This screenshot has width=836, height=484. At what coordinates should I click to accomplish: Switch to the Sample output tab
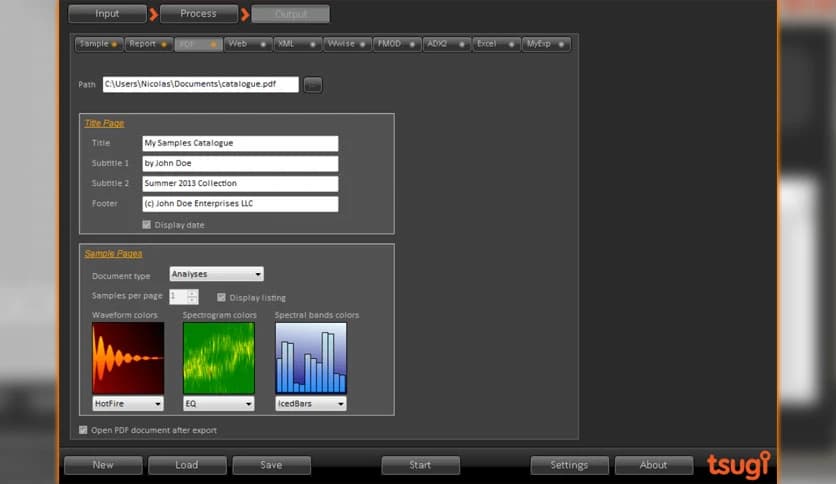[x=99, y=44]
